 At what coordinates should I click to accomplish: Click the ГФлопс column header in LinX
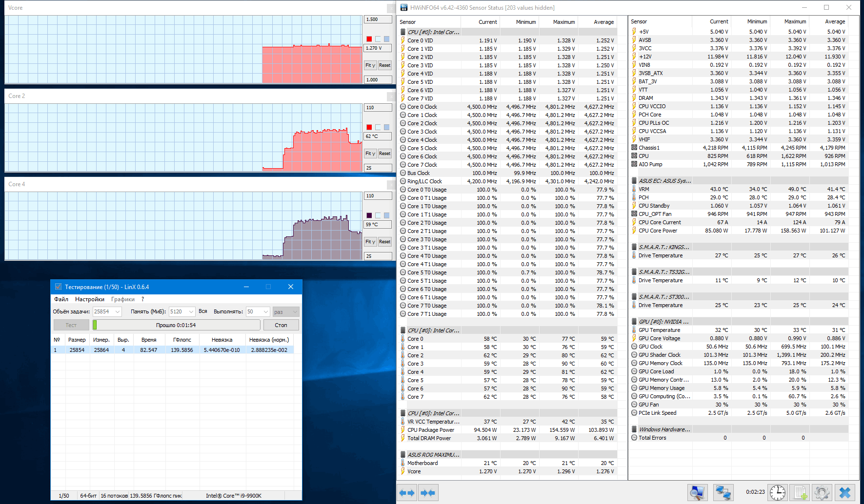coord(182,340)
